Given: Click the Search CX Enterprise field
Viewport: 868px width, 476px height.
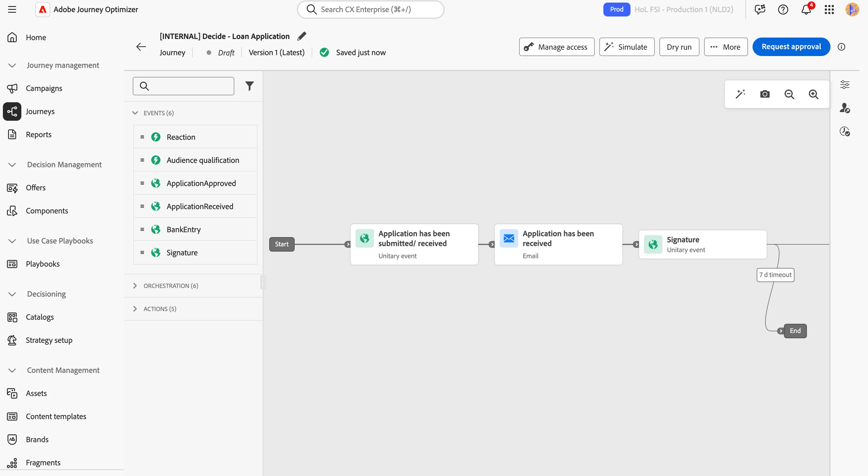Looking at the screenshot, I should (370, 10).
